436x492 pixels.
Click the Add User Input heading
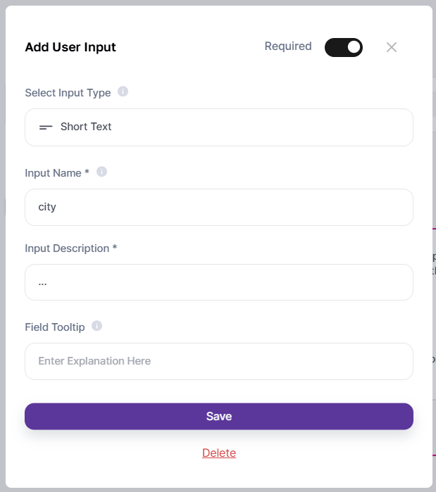click(71, 47)
